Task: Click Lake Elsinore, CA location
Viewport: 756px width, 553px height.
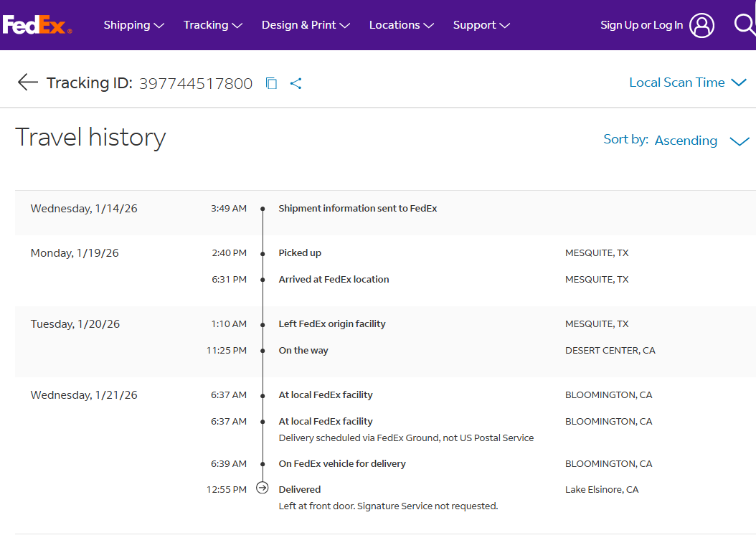Action: tap(602, 489)
